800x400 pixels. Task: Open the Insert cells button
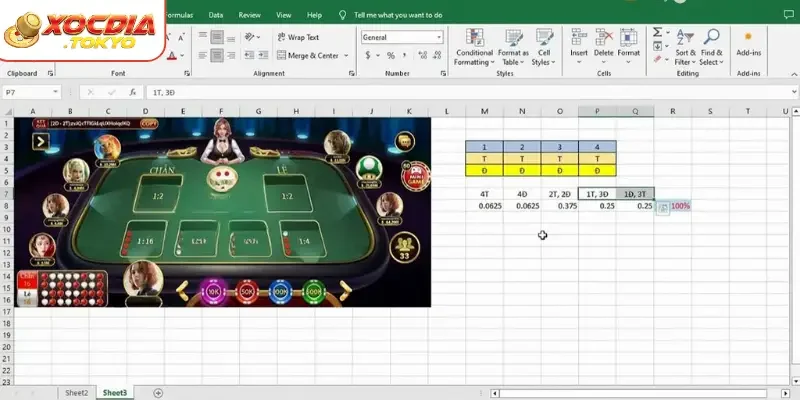click(579, 47)
